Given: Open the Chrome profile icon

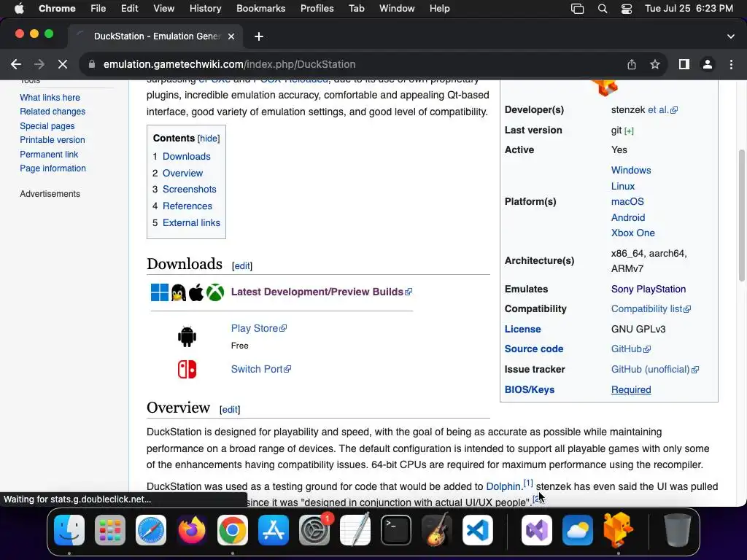Looking at the screenshot, I should tap(708, 64).
